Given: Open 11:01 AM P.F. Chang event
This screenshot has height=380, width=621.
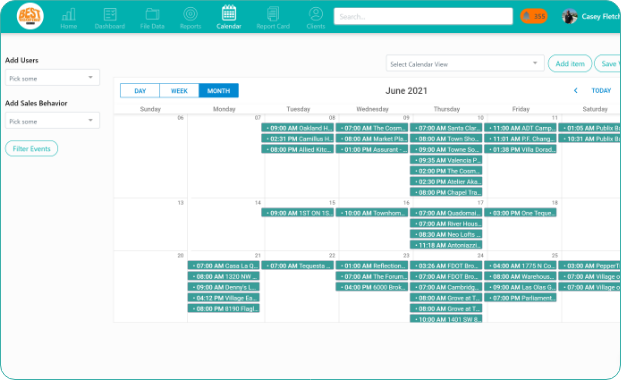Looking at the screenshot, I should pyautogui.click(x=520, y=139).
